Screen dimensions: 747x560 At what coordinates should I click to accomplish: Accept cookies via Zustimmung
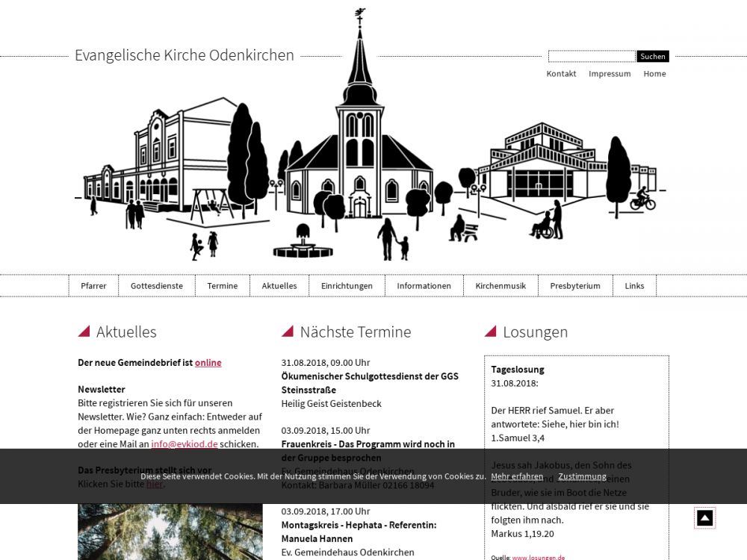(x=582, y=476)
